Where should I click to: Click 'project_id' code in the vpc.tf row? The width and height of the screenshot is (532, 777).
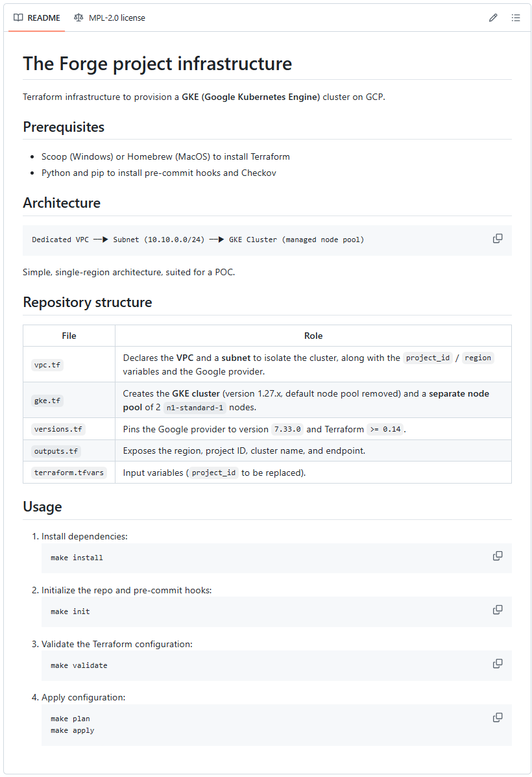click(428, 358)
